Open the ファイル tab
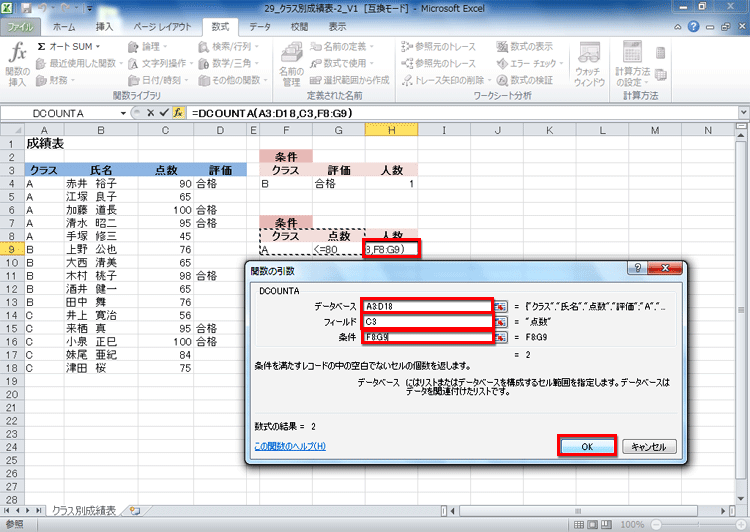 (x=21, y=27)
